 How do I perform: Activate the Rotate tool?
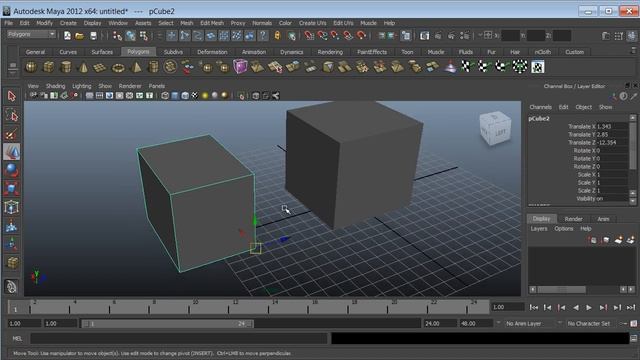click(11, 170)
